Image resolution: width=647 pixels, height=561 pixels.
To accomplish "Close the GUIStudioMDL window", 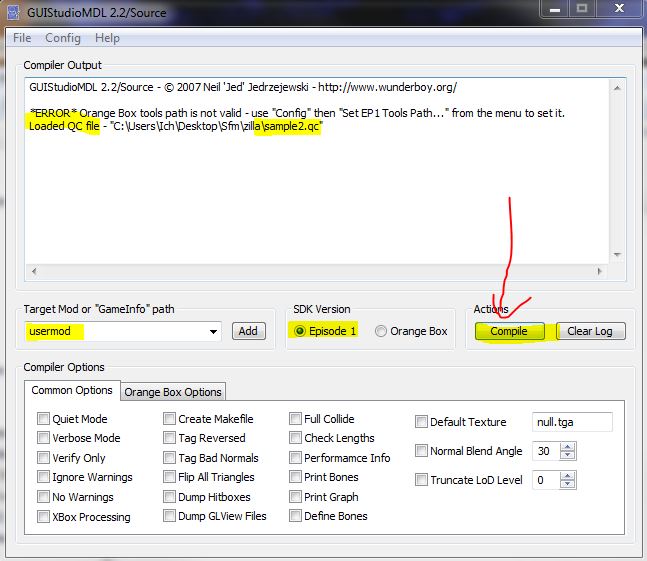I will 619,8.
